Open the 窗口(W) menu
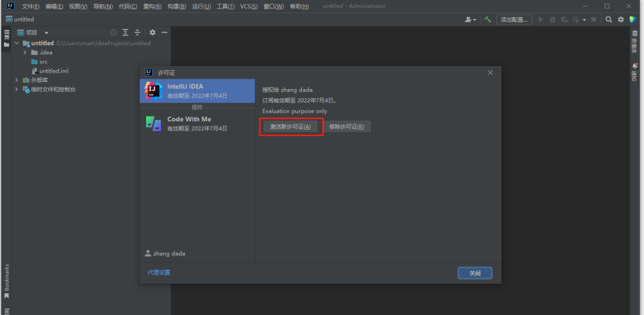This screenshot has width=644, height=315. (274, 6)
